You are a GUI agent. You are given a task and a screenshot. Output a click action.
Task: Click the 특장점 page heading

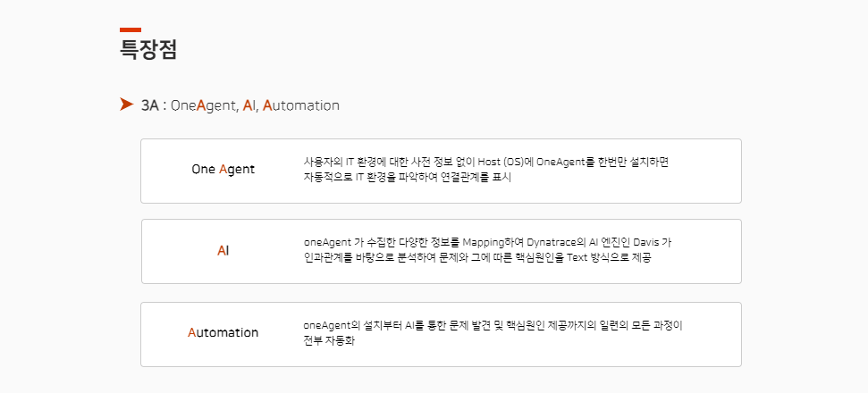click(148, 49)
